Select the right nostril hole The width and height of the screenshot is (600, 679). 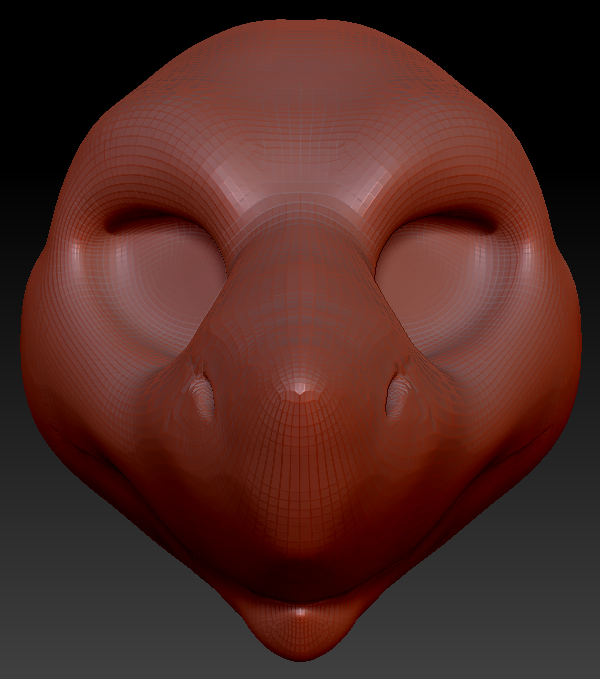[x=395, y=392]
